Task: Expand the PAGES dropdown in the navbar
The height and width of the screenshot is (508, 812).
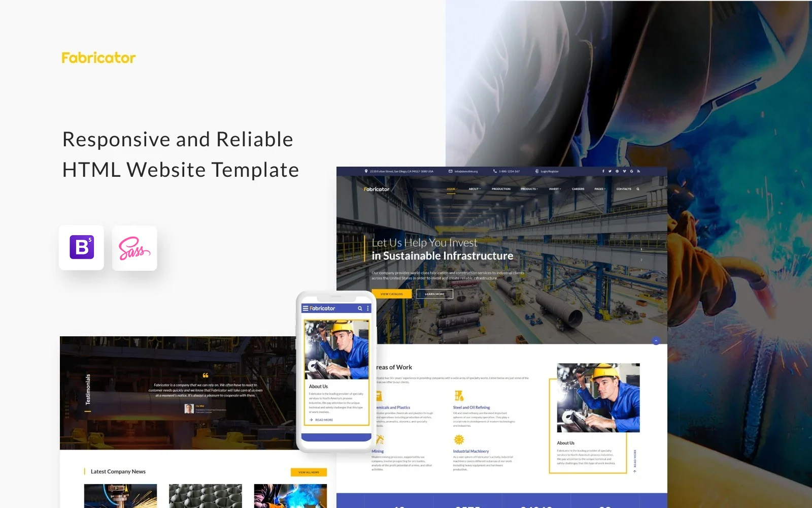Action: click(599, 188)
